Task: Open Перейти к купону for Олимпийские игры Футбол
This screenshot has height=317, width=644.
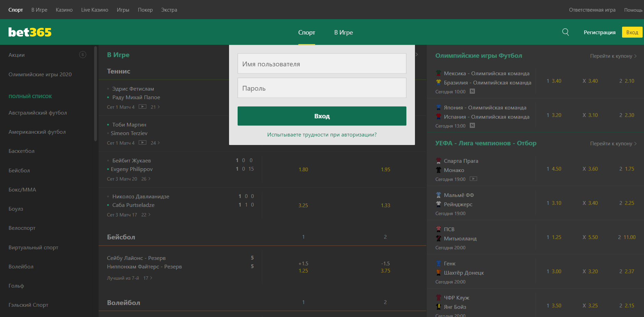Action: pos(613,56)
